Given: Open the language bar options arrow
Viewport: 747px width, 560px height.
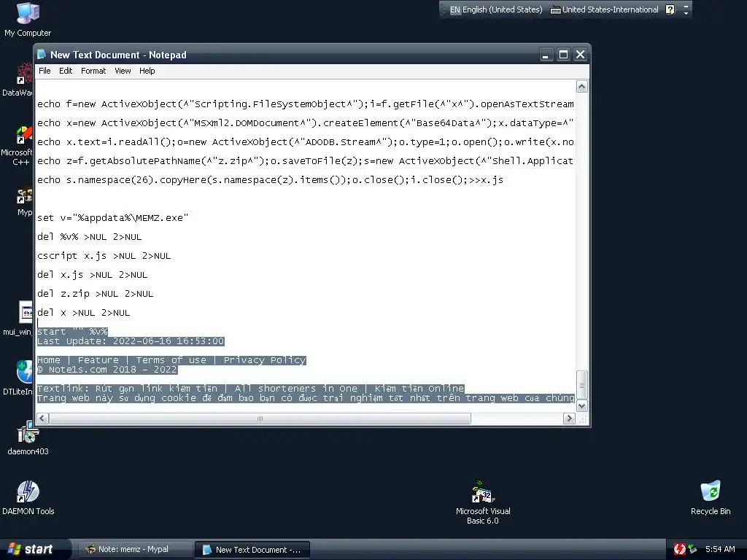Looking at the screenshot, I should click(x=686, y=13).
